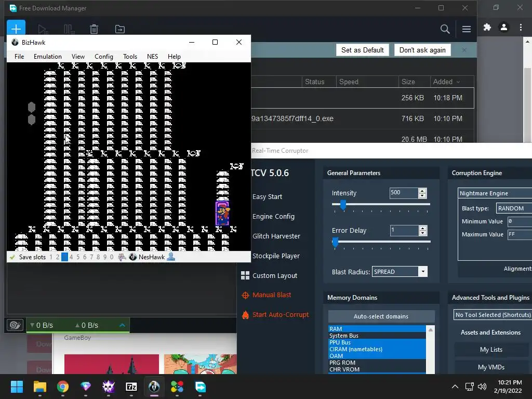The image size is (532, 399).
Task: Open File Explorer from the taskbar
Action: pyautogui.click(x=39, y=387)
